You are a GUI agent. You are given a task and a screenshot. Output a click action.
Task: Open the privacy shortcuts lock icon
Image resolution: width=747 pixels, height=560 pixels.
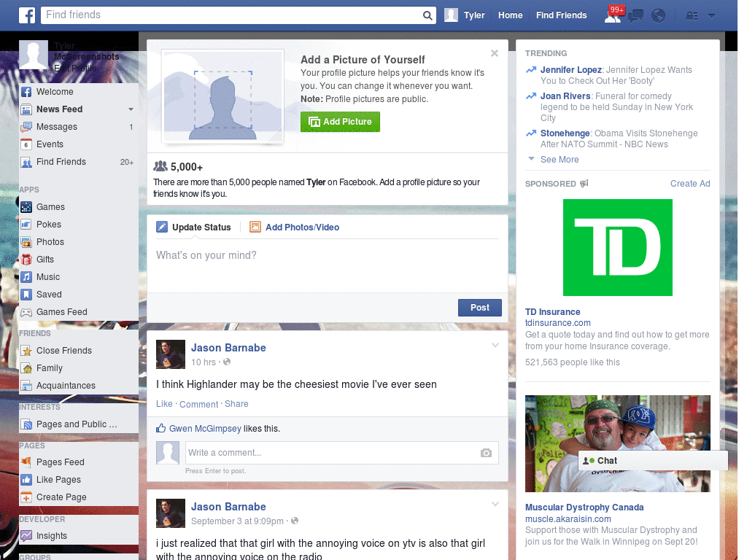[692, 16]
